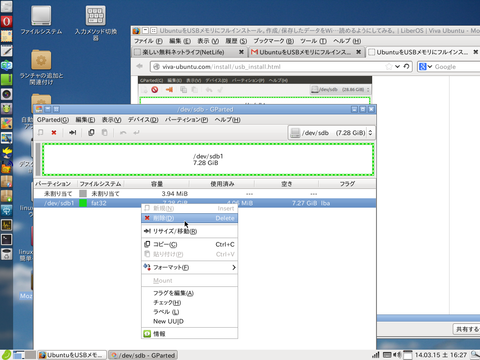Click the grey 未割り当て color swatch

(x=83, y=194)
